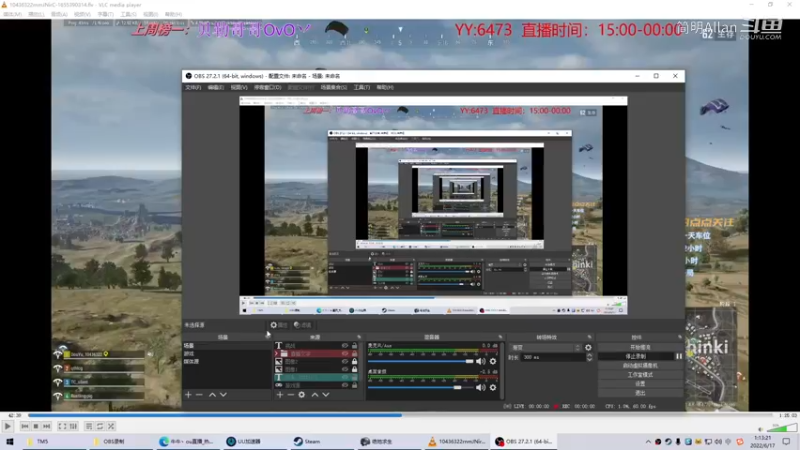The width and height of the screenshot is (800, 450).
Task: Toggle VLC loop mode icon
Action: 100,426
